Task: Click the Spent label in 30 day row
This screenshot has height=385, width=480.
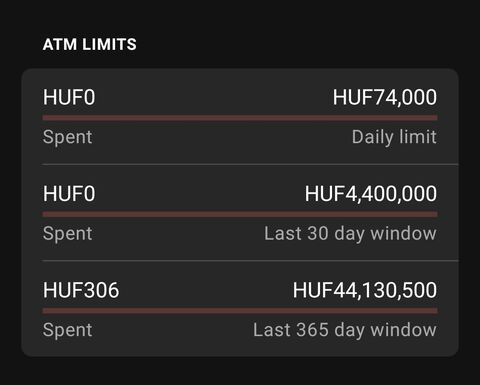Action: [x=67, y=233]
